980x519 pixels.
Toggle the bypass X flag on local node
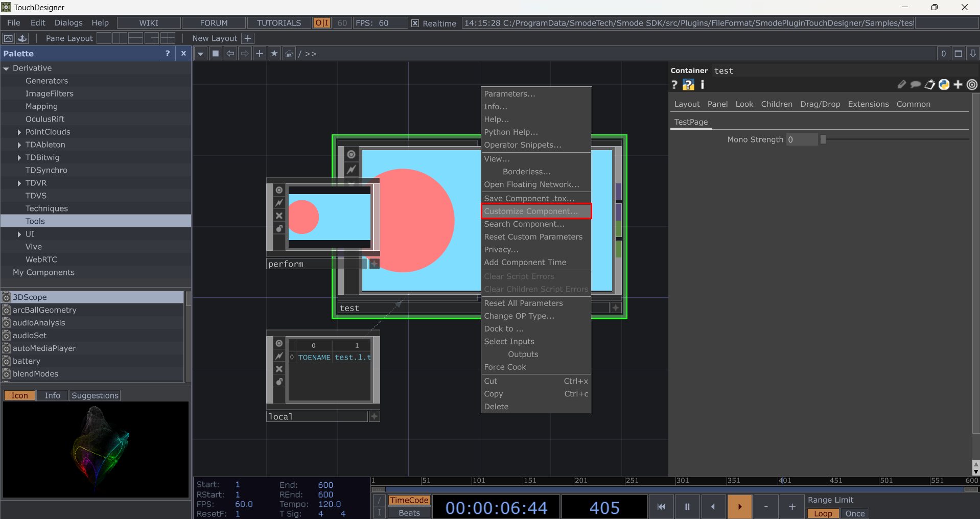[x=279, y=369]
